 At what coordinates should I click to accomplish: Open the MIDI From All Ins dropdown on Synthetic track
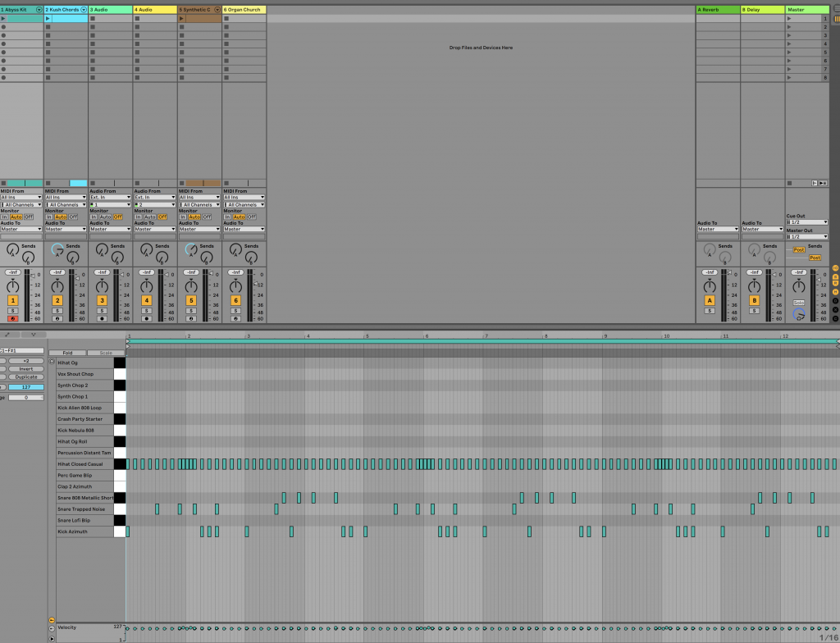(x=198, y=198)
